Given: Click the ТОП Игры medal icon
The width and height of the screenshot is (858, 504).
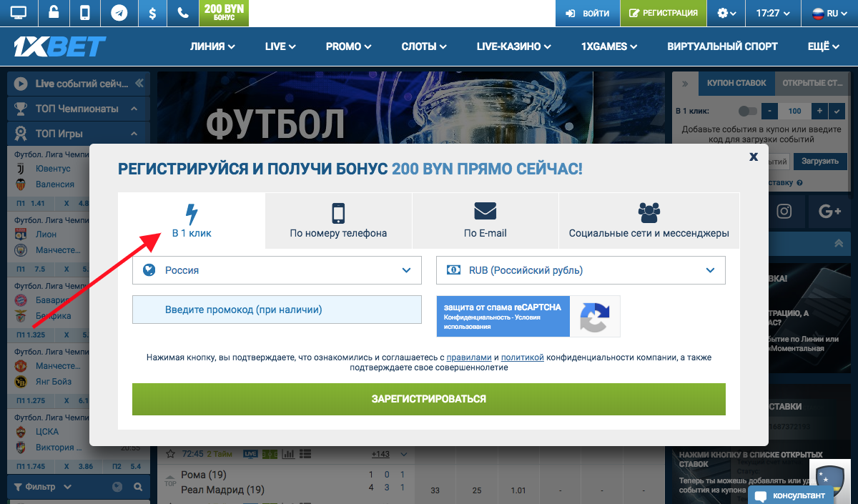Looking at the screenshot, I should (21, 134).
